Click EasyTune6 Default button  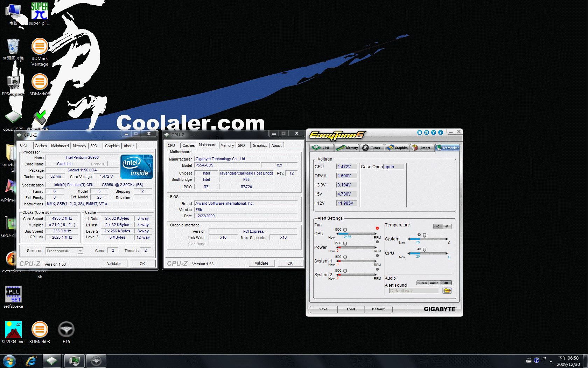click(x=378, y=309)
